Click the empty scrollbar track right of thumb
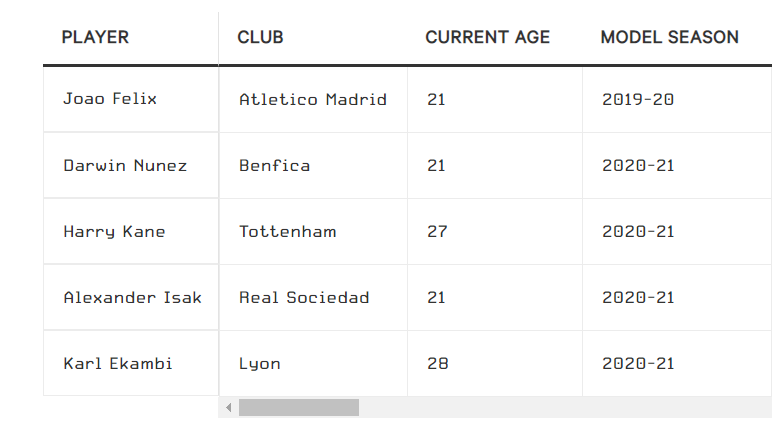Viewport: 772px width, 445px height. pyautogui.click(x=560, y=408)
